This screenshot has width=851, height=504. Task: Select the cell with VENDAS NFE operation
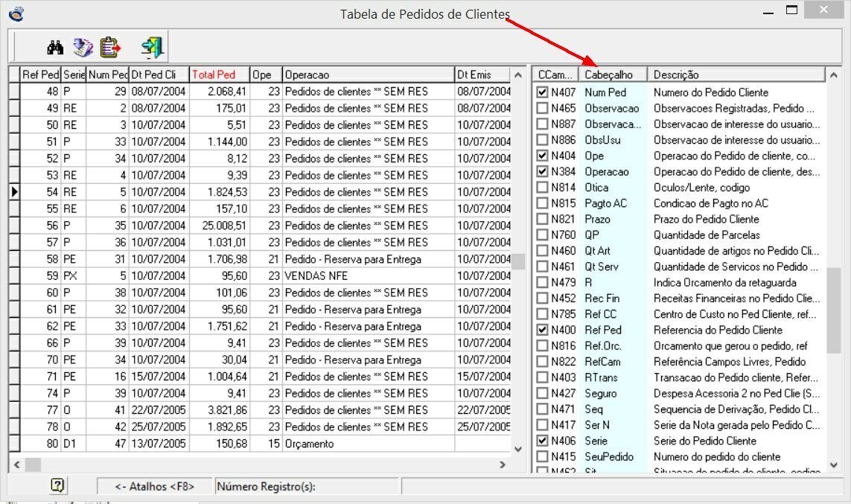368,275
